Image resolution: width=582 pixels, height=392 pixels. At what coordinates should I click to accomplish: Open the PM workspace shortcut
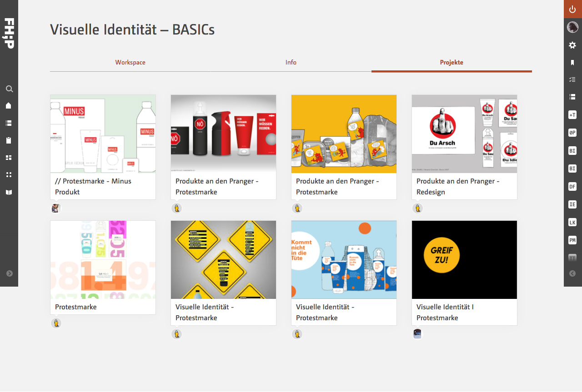click(x=572, y=240)
